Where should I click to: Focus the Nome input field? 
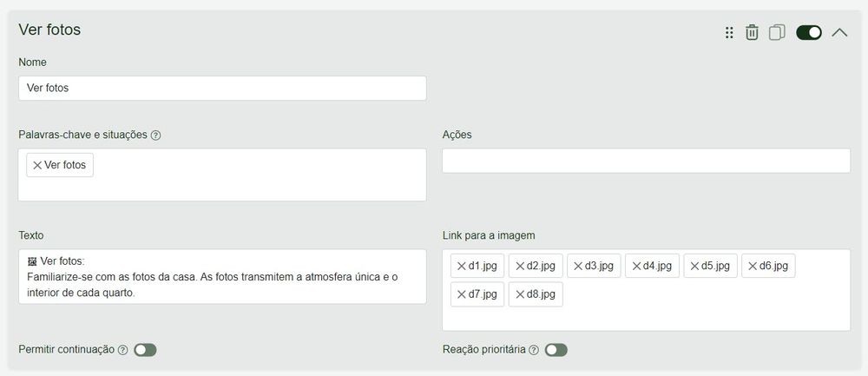tap(222, 88)
